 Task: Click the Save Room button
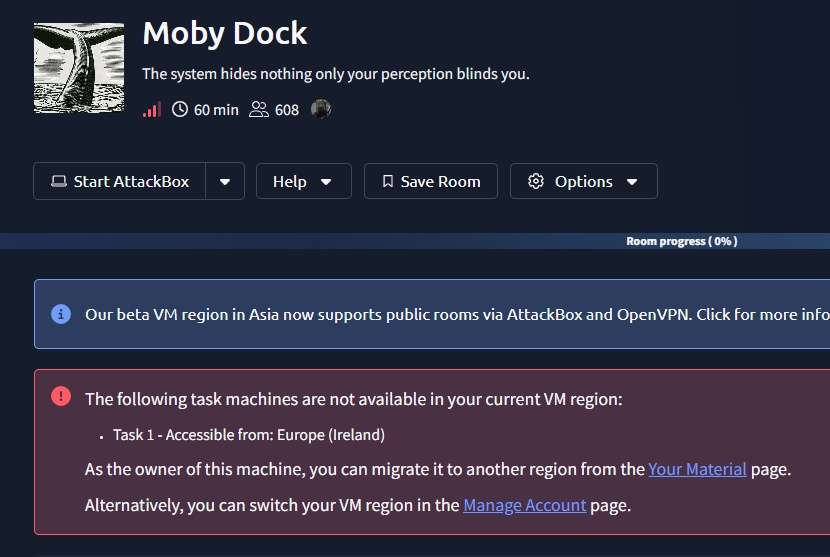coord(430,182)
